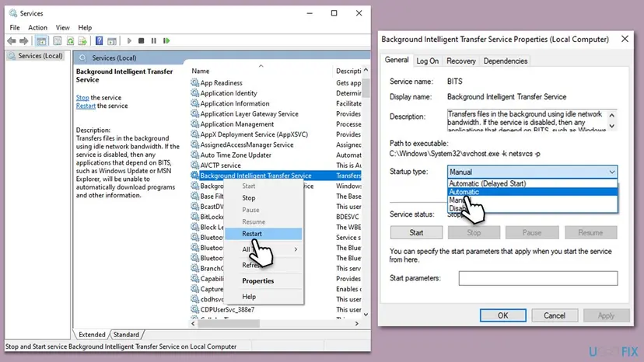
Task: Choose Stop in the context menu
Action: click(263, 198)
